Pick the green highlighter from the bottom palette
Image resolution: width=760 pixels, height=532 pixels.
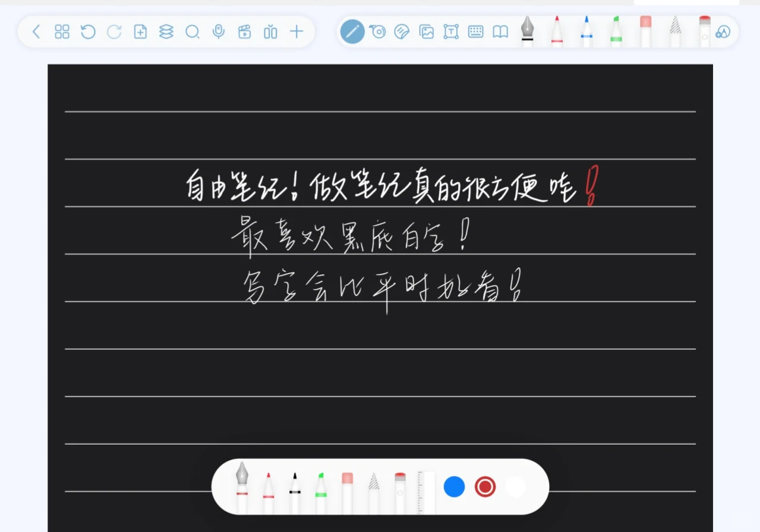coord(321,486)
